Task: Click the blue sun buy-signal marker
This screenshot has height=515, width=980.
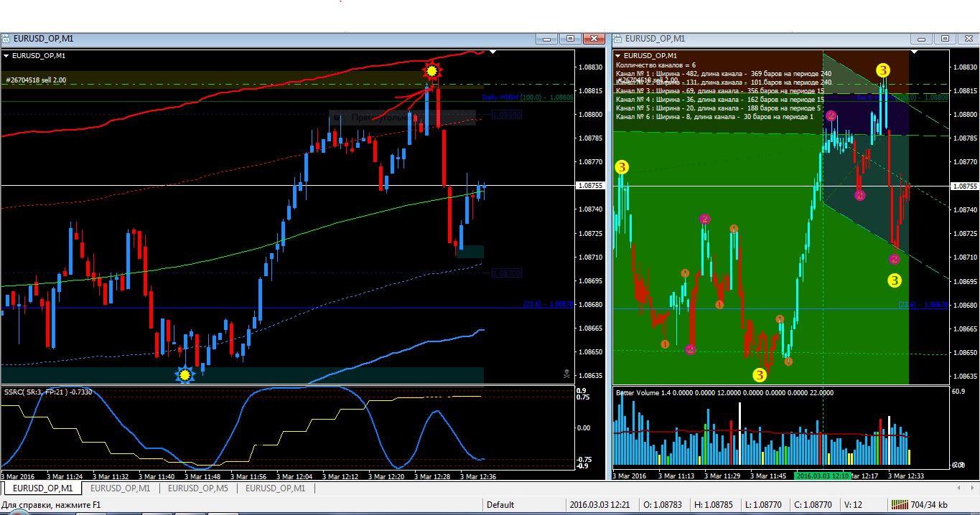Action: coord(185,374)
